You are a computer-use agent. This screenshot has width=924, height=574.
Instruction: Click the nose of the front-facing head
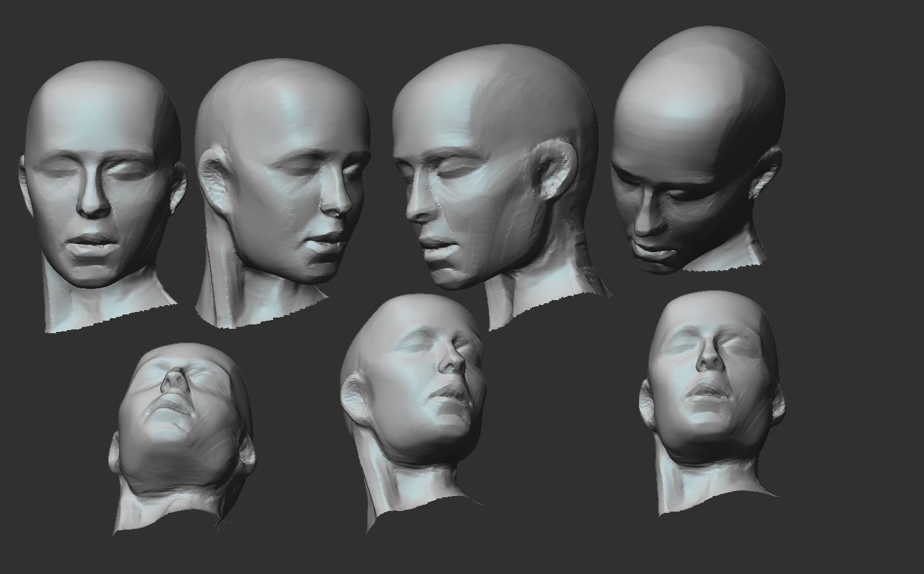click(x=95, y=201)
